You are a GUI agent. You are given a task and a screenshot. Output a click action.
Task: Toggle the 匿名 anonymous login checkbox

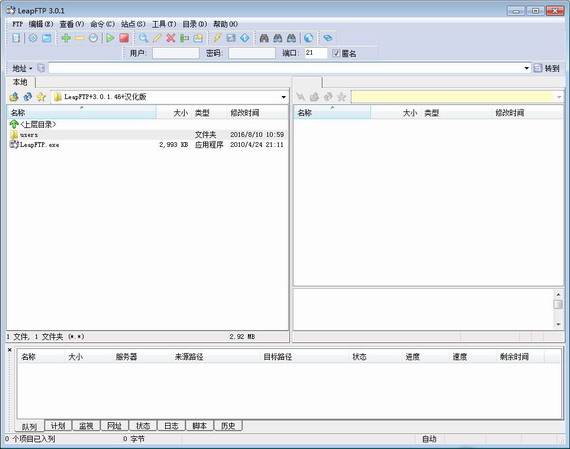point(336,53)
